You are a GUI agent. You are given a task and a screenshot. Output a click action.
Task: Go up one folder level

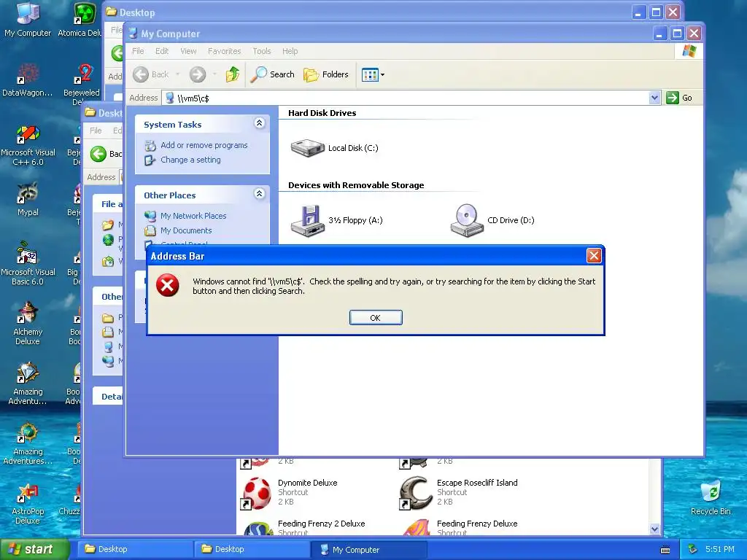[x=233, y=74]
